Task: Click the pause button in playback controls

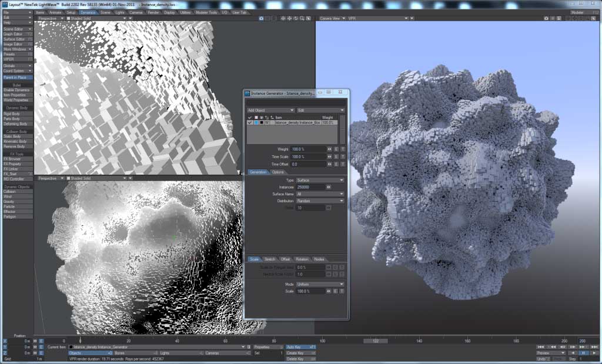Action: tap(583, 353)
